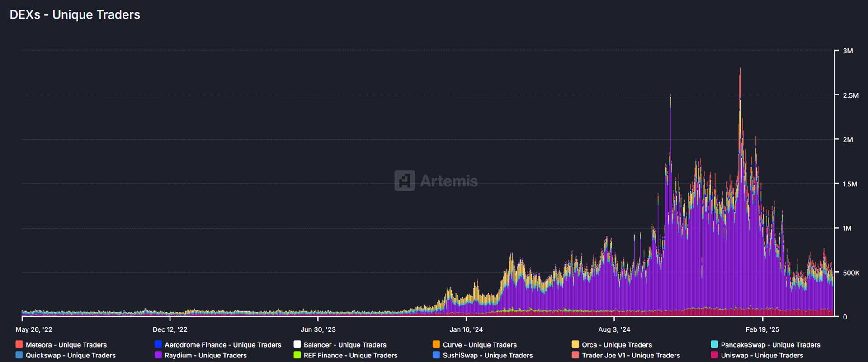Click the blue SushiSwap legend swatch
868x362 pixels.
436,355
